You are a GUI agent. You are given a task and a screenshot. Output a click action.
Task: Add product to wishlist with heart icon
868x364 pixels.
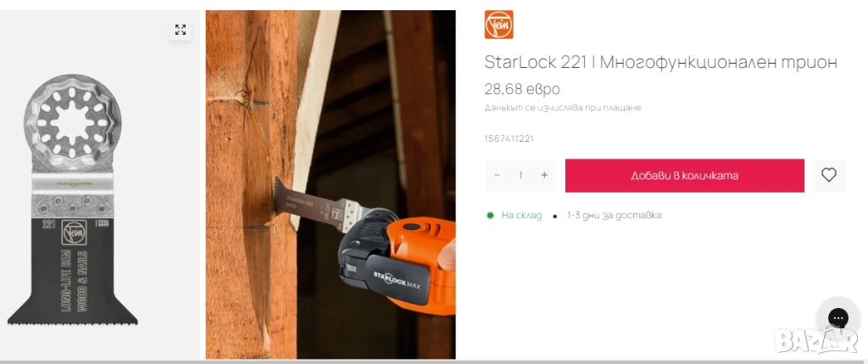829,176
